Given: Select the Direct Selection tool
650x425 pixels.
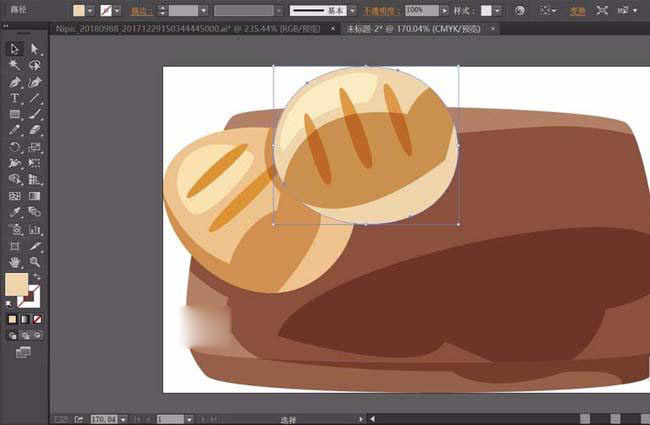Looking at the screenshot, I should (35, 49).
